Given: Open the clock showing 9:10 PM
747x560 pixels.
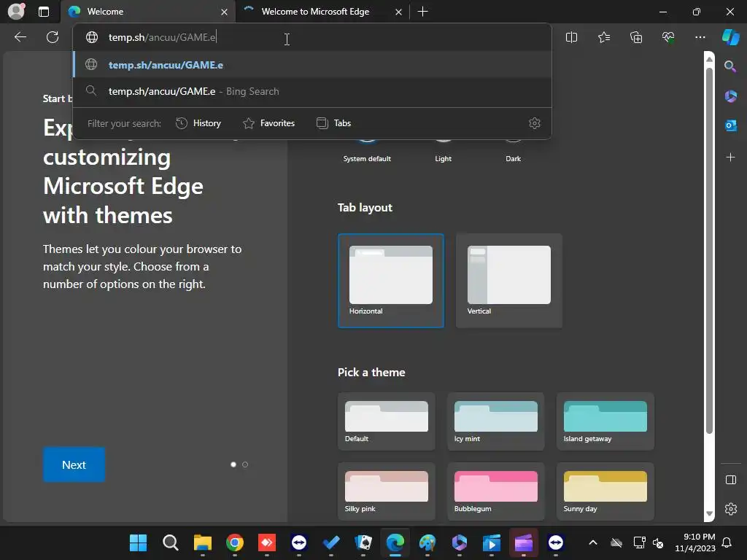Looking at the screenshot, I should pos(695,542).
